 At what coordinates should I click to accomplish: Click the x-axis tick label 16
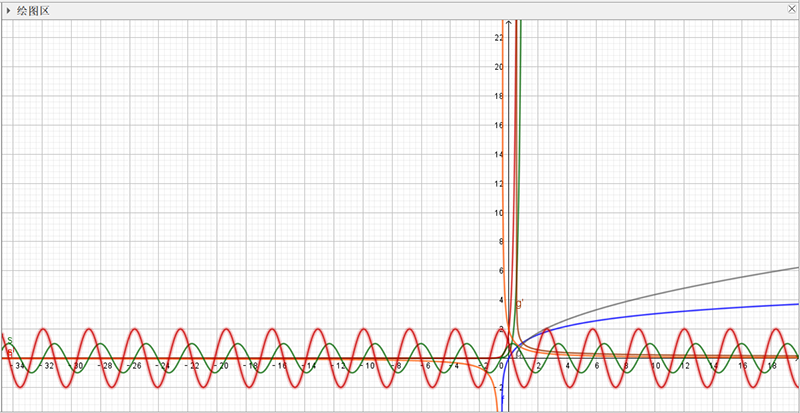pos(743,366)
